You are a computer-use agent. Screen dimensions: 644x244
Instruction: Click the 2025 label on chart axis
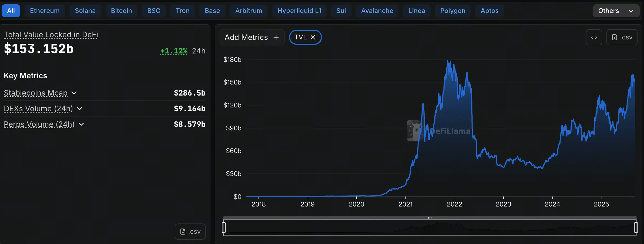(x=601, y=204)
